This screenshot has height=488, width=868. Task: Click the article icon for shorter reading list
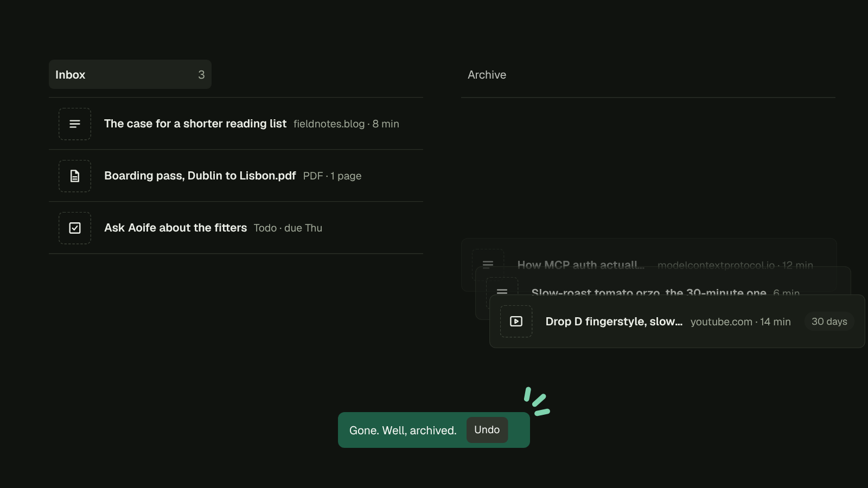75,124
